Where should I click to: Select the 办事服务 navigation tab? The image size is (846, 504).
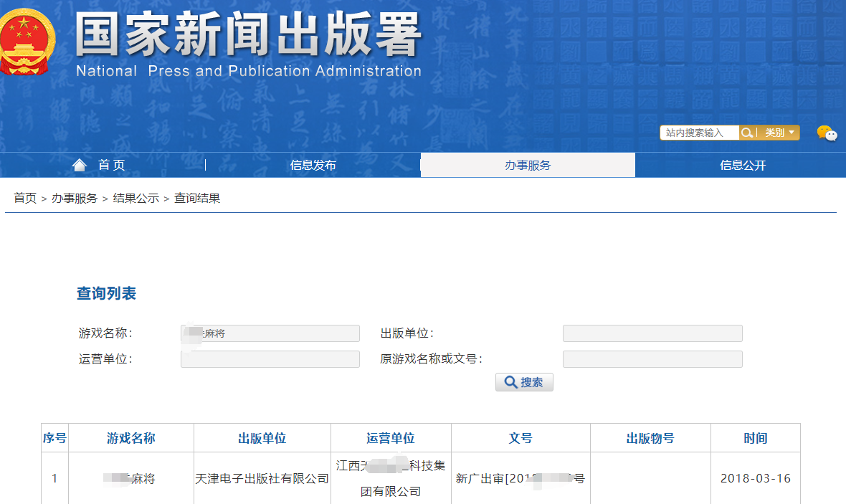[528, 165]
